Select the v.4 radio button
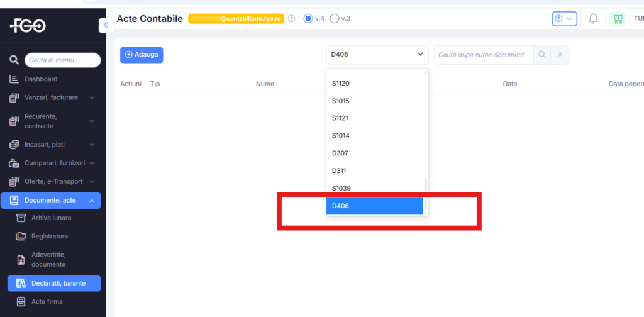644x317 pixels. click(x=308, y=19)
